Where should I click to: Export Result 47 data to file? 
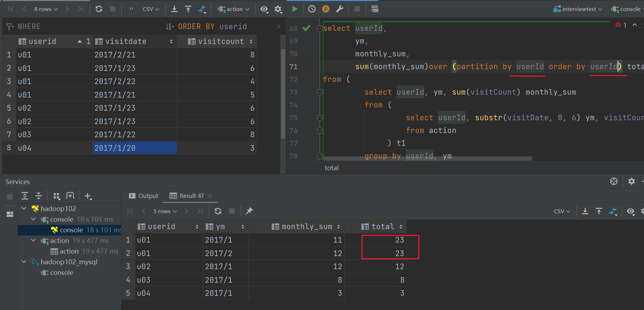585,211
